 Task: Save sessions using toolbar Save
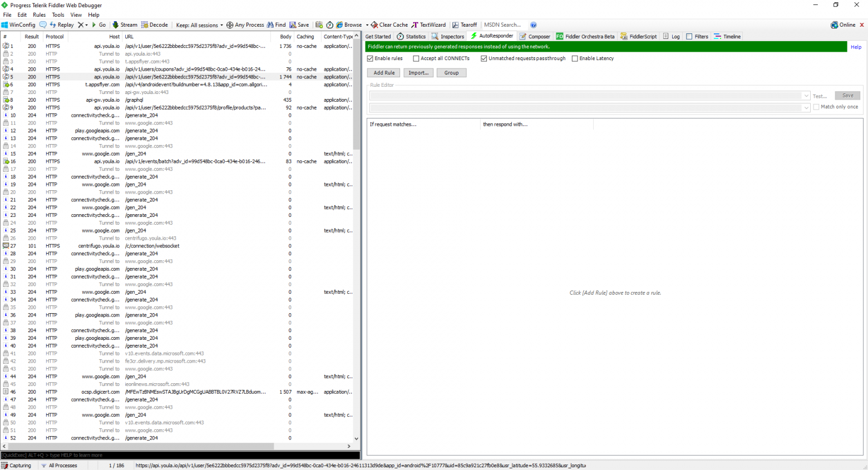[299, 25]
